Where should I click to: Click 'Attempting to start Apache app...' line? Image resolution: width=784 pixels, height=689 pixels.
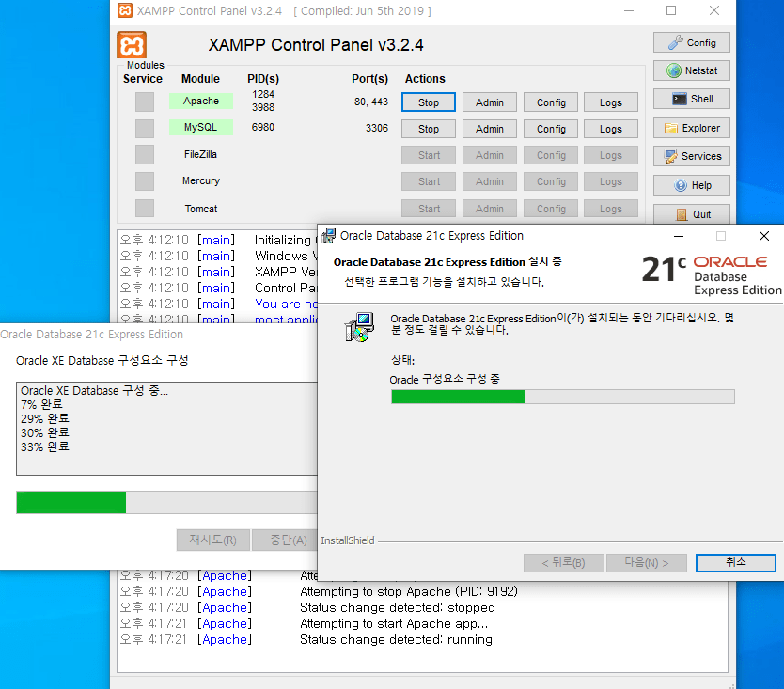[x=394, y=623]
